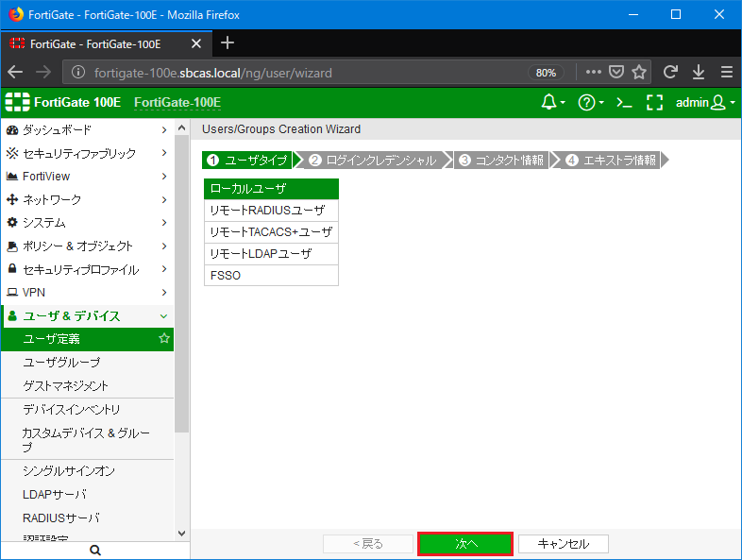Select ローカルユーザ user type
Viewport: 742px width, 560px height.
(271, 189)
